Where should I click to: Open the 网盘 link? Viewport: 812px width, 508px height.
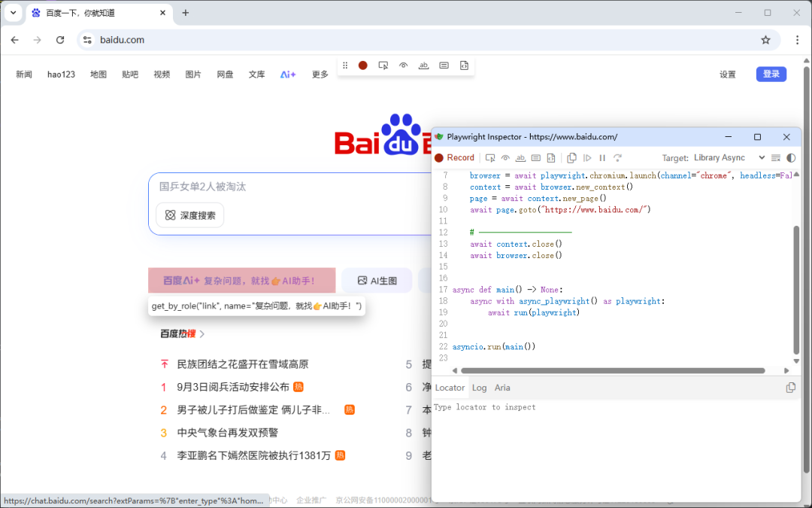tap(225, 75)
